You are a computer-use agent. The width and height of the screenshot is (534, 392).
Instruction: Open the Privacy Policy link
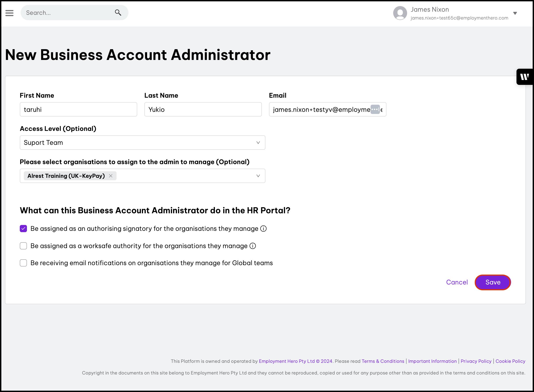point(476,361)
